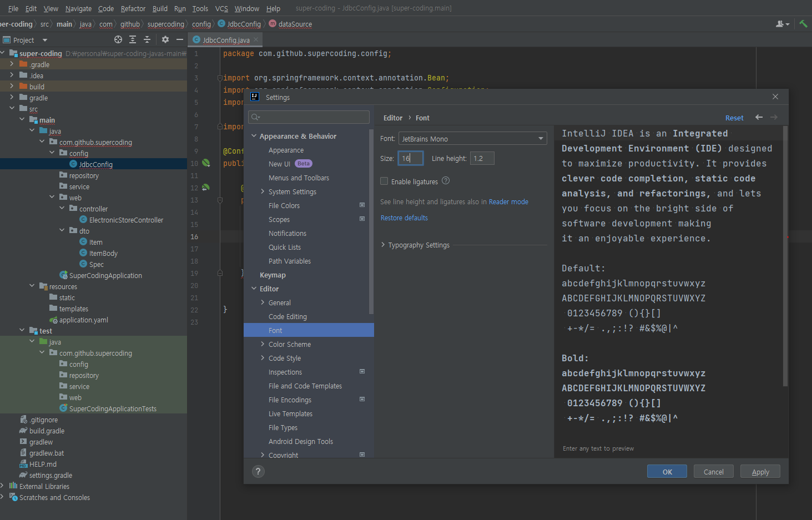This screenshot has height=520, width=812.
Task: Select the SuperCodingApplication class icon
Action: pyautogui.click(x=64, y=275)
